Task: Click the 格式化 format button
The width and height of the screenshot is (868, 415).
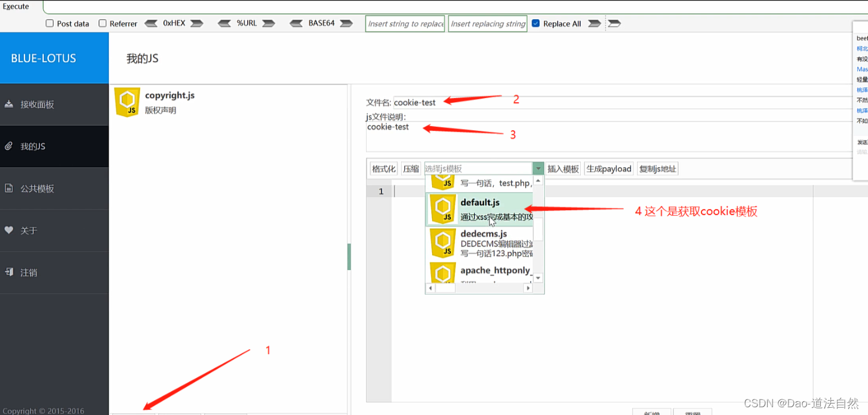Action: point(384,169)
